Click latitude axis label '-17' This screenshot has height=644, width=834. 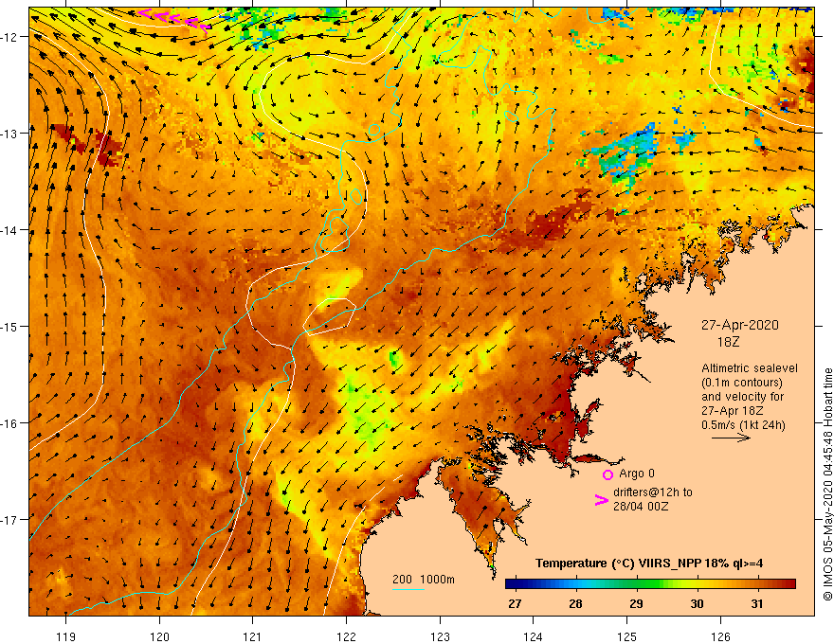pyautogui.click(x=9, y=519)
